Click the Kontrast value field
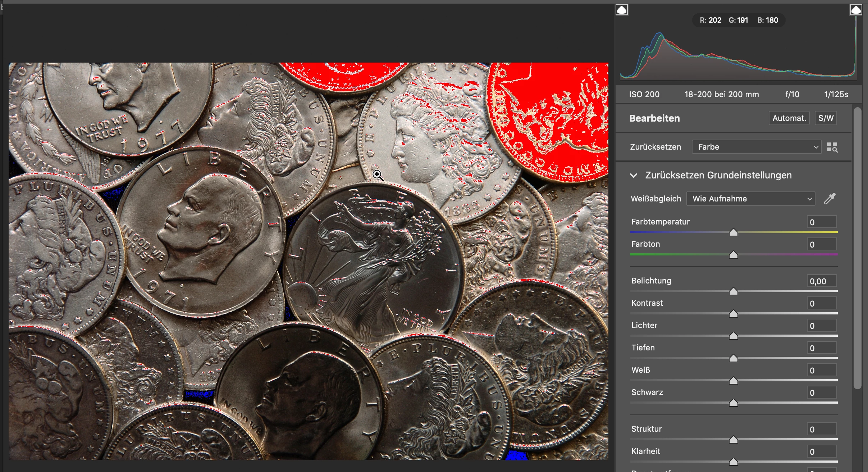 click(x=821, y=303)
